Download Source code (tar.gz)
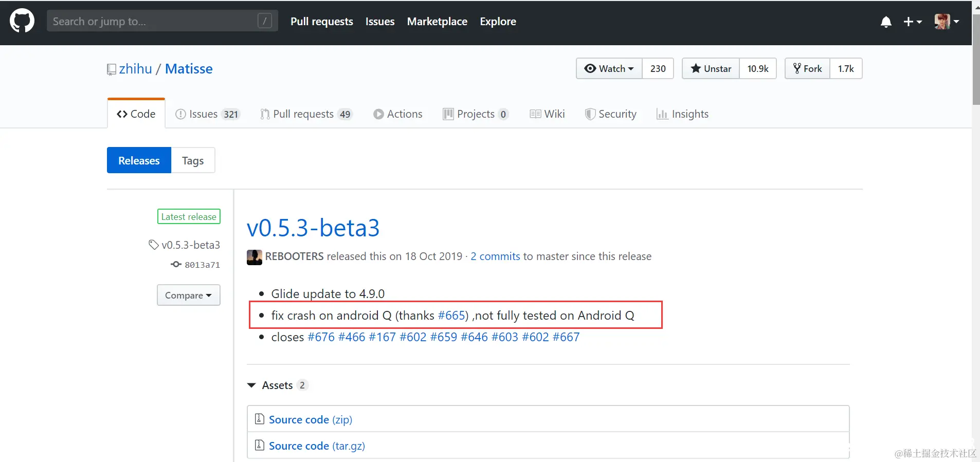The height and width of the screenshot is (462, 980). 317,446
